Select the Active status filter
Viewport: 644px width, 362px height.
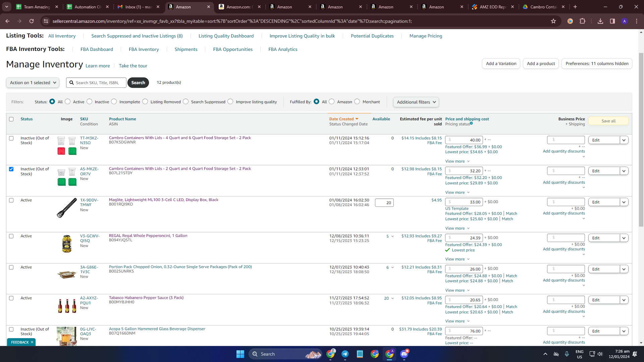(x=68, y=102)
